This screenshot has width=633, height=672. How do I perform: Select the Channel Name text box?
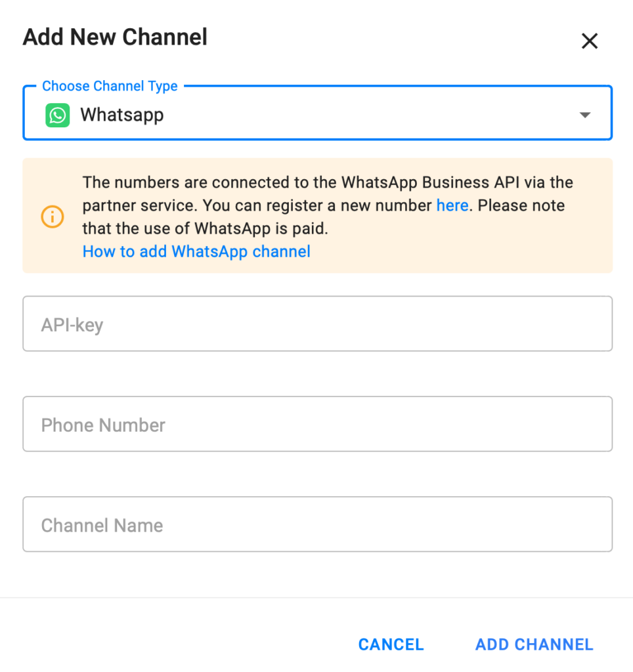click(x=317, y=524)
